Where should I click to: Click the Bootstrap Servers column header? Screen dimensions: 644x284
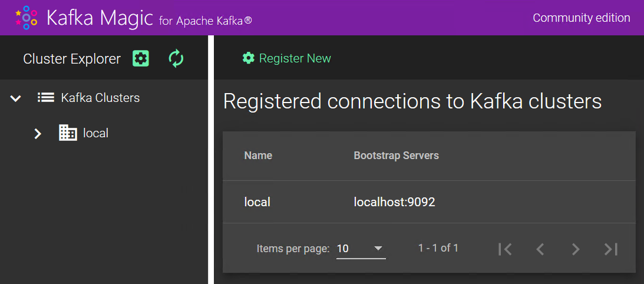click(x=397, y=156)
